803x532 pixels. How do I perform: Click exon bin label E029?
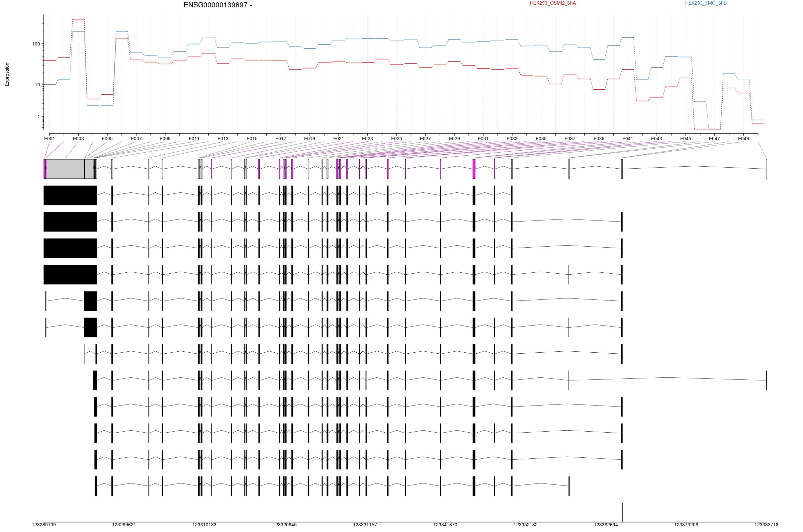454,139
